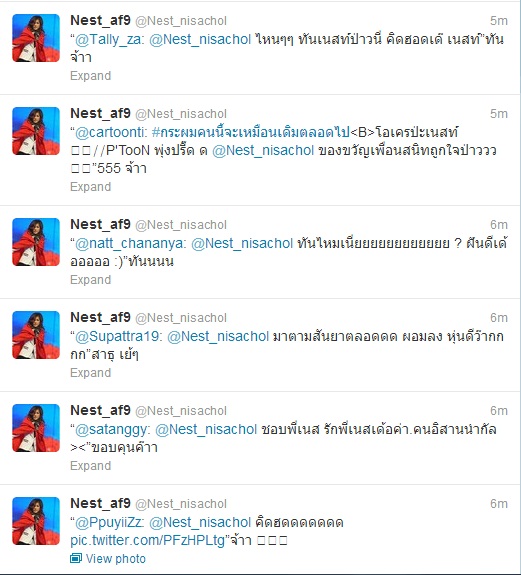Viewport: 521px width, 575px height.
Task: Expand the tweet quoting @Supattra19
Action: click(x=91, y=373)
